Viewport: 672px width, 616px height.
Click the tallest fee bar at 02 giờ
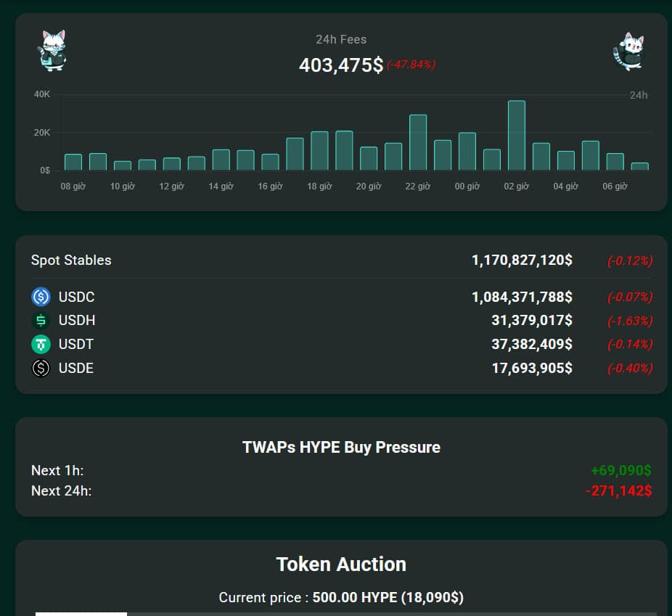coord(516,134)
